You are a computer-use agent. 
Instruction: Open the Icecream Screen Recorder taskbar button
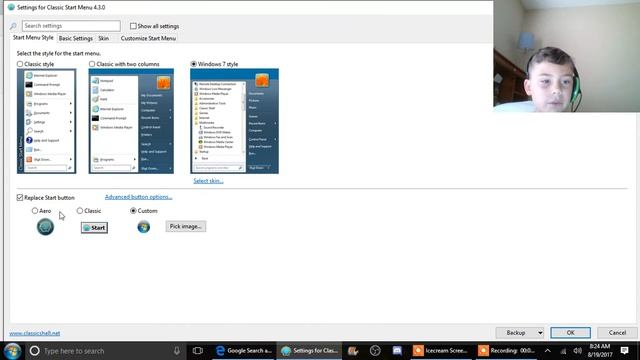[x=440, y=351]
